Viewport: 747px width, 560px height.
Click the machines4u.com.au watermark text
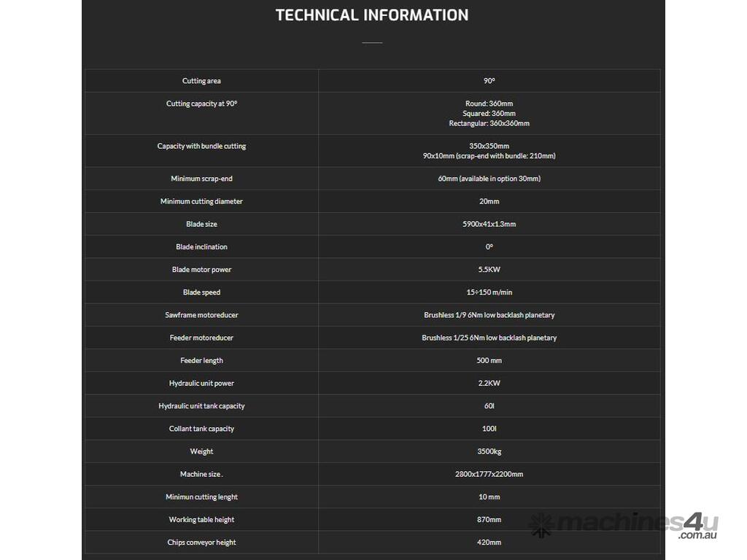(636, 525)
